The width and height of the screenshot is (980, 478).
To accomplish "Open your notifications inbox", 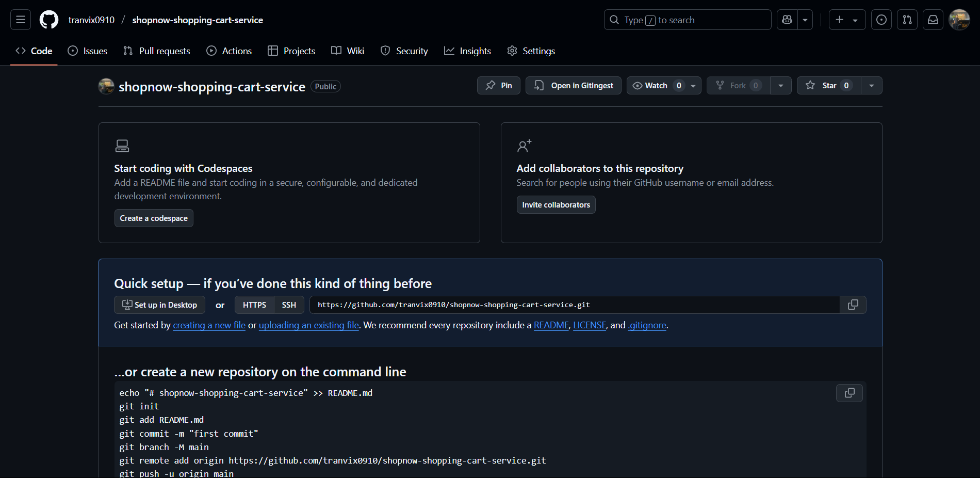I will pos(933,20).
